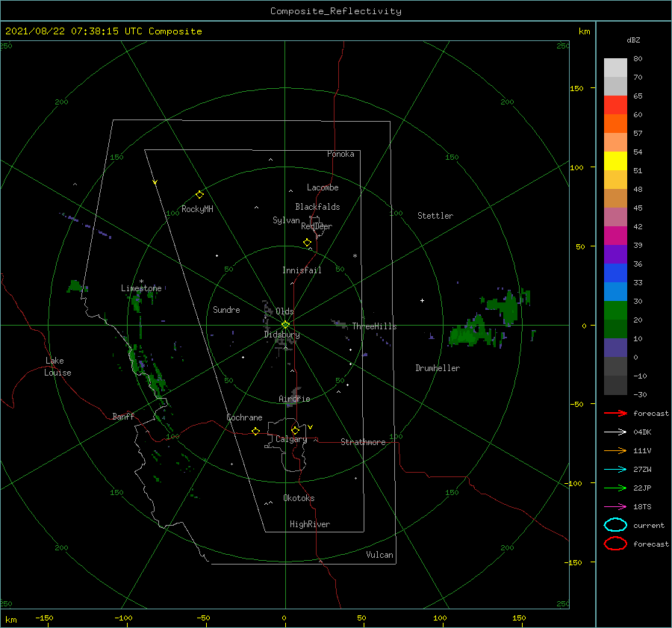Click the -150 km x-axis tick label
The width and height of the screenshot is (672, 628).
click(x=44, y=618)
